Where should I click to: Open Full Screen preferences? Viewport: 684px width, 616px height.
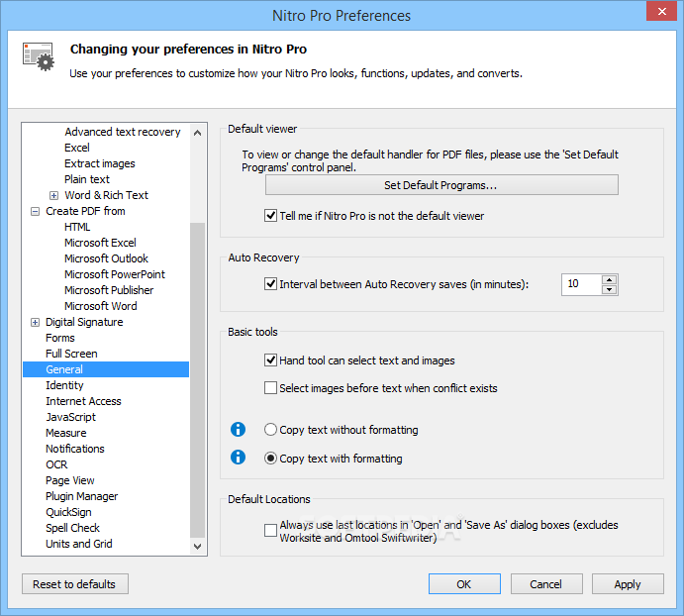tap(71, 354)
